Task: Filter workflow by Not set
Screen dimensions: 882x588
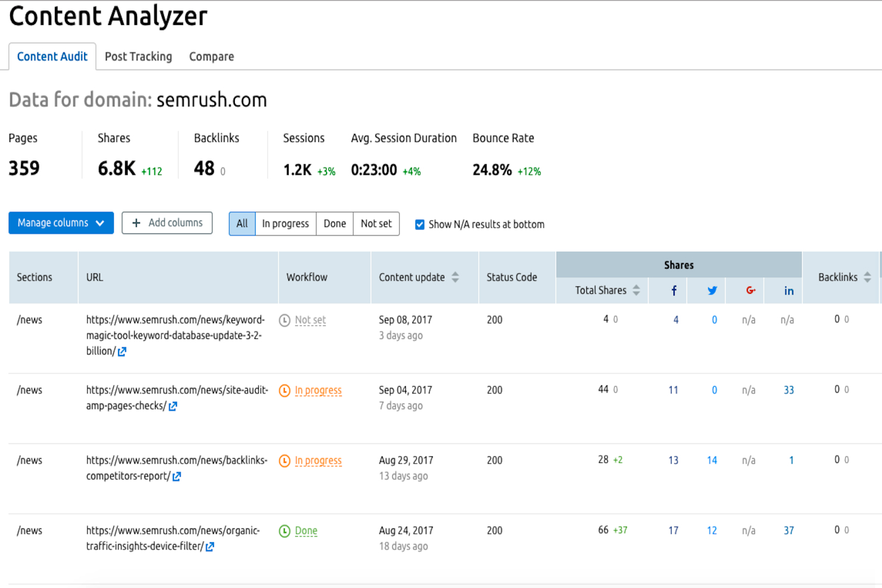Action: click(x=376, y=224)
